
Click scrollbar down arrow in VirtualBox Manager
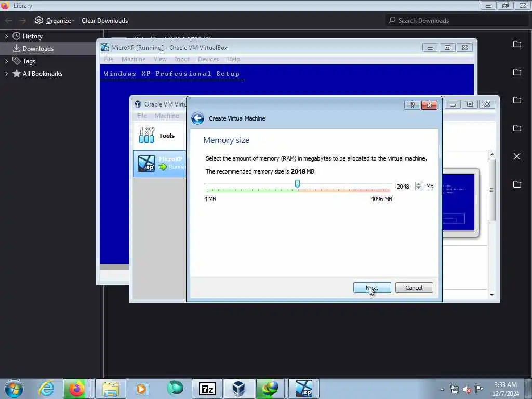pos(492,295)
